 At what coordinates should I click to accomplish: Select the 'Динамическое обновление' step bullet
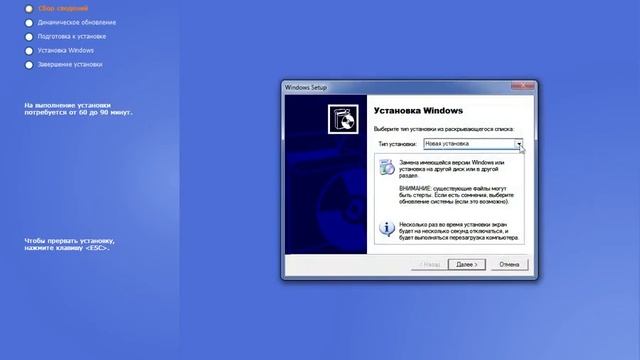(x=29, y=23)
